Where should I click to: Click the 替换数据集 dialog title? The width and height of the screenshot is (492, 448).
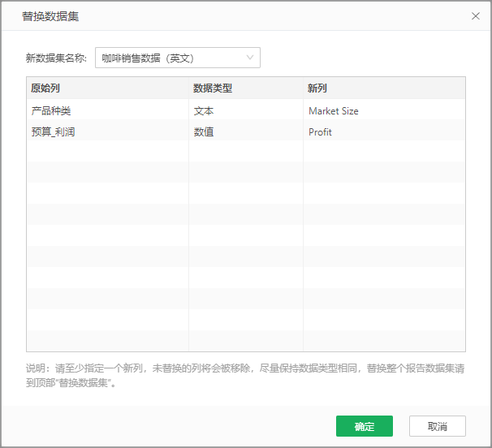[x=50, y=16]
